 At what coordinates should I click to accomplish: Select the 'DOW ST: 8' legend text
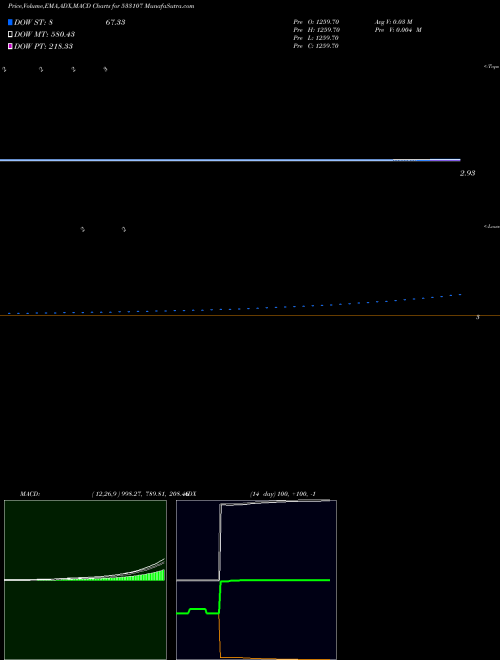coord(34,22)
